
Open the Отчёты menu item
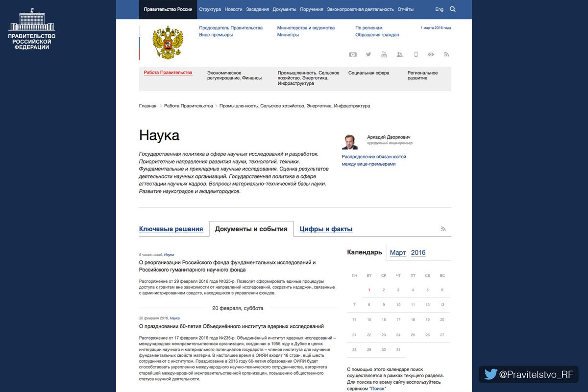406,9
